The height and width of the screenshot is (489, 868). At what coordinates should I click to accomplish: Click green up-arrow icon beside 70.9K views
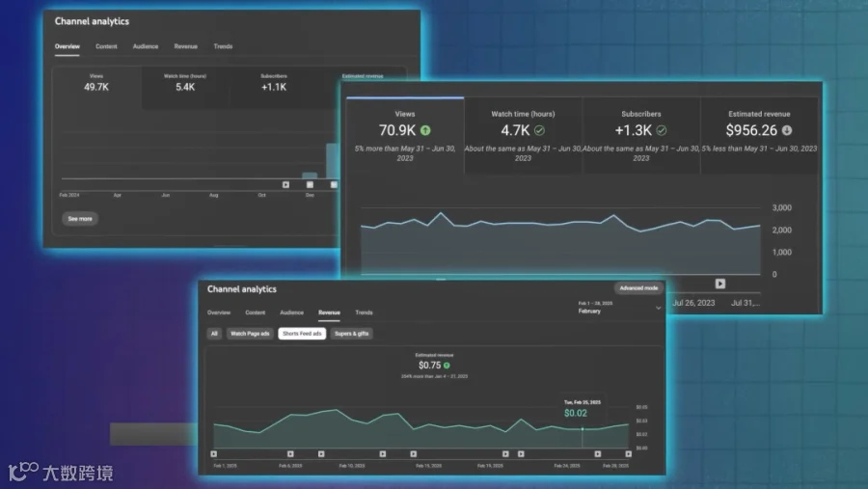click(x=425, y=131)
